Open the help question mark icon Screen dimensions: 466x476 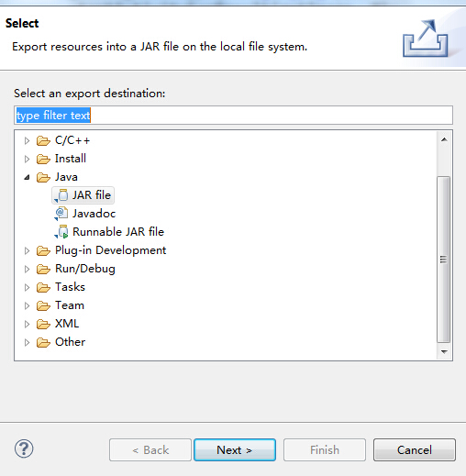(24, 448)
